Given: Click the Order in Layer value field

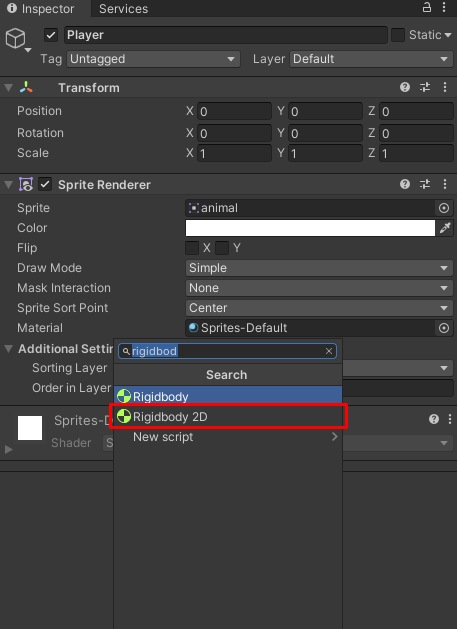Looking at the screenshot, I should [398, 388].
